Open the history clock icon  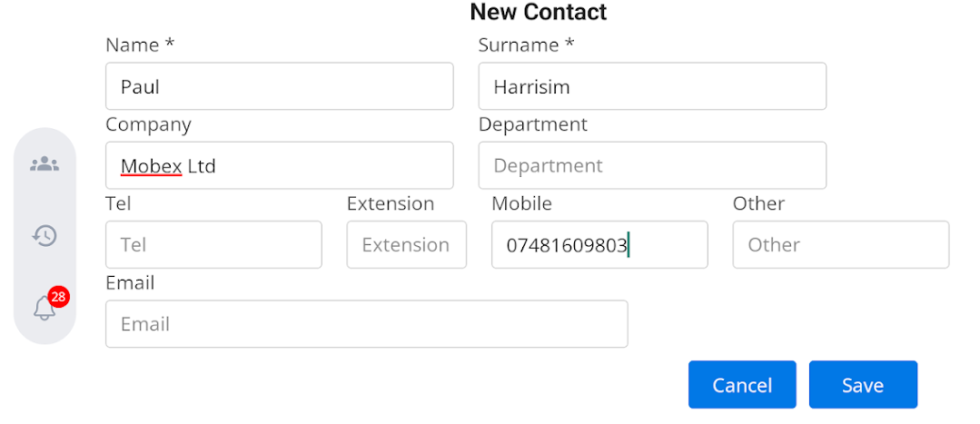(45, 236)
